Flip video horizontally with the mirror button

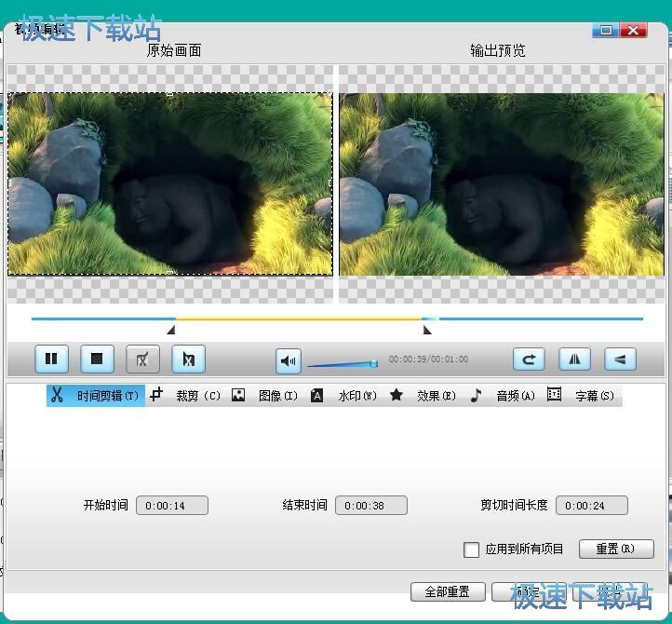574,359
